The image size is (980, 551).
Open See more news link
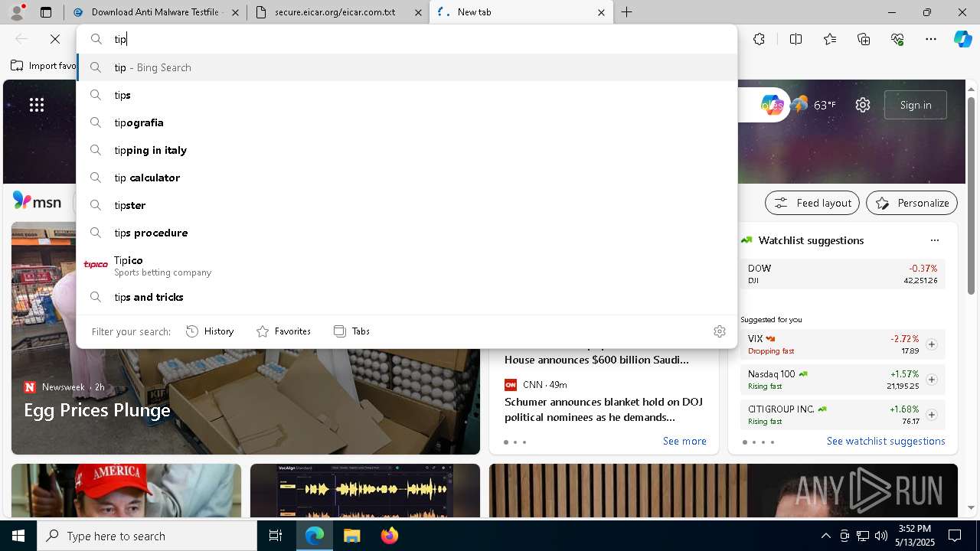pos(684,441)
